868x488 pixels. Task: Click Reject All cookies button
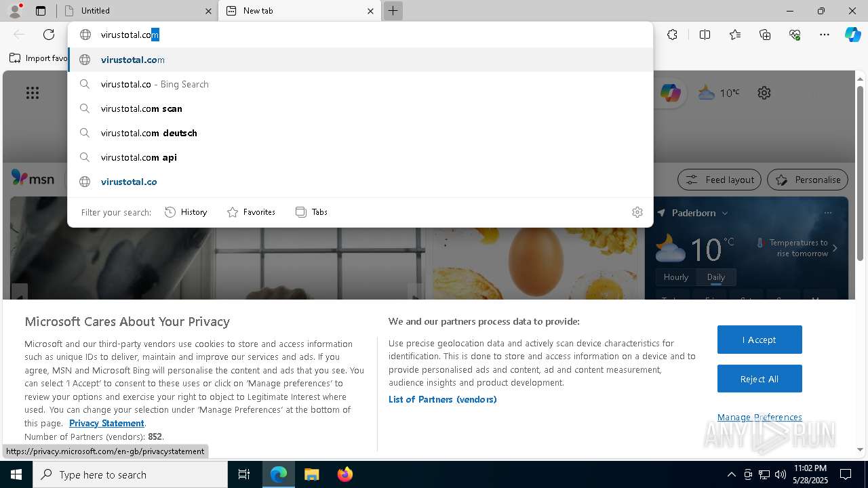point(759,379)
